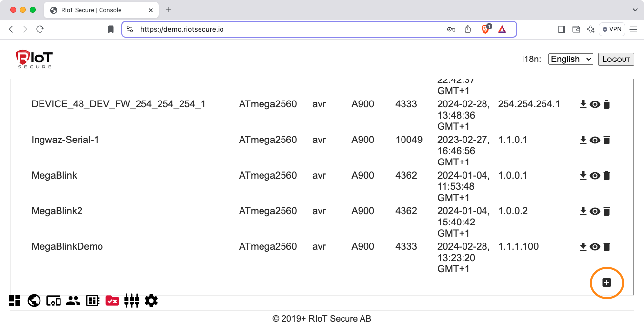Click the add firmware plus icon
Screen dimensions: 644x324
606,283
